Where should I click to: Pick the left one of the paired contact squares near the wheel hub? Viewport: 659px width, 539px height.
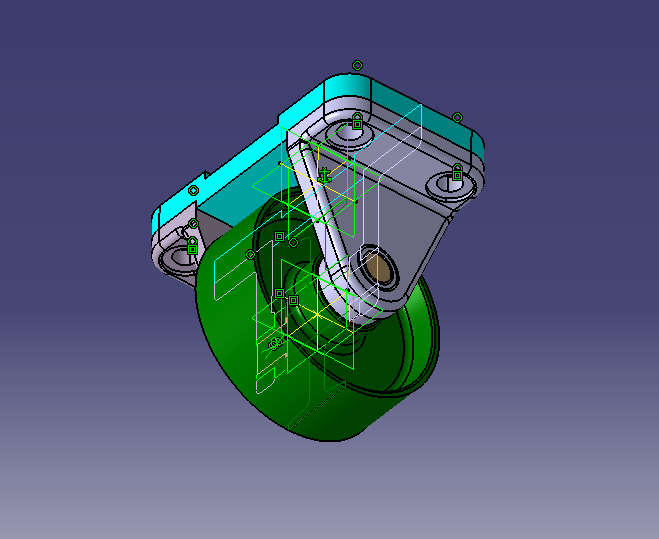pos(279,293)
